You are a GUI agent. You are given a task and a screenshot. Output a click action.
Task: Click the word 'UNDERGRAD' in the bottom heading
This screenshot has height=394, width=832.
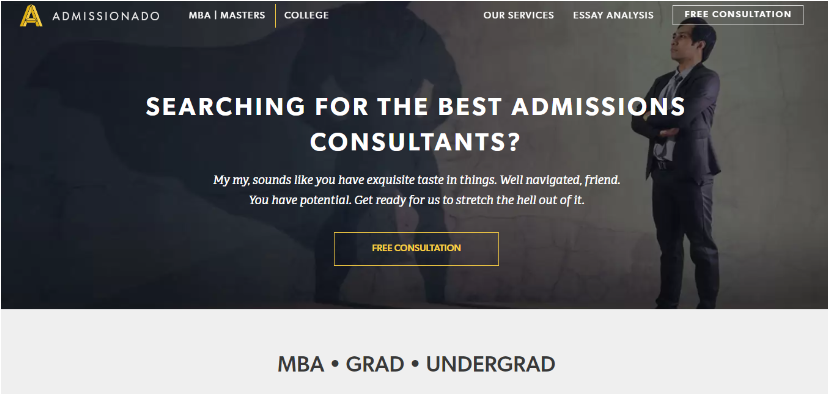[x=491, y=364]
